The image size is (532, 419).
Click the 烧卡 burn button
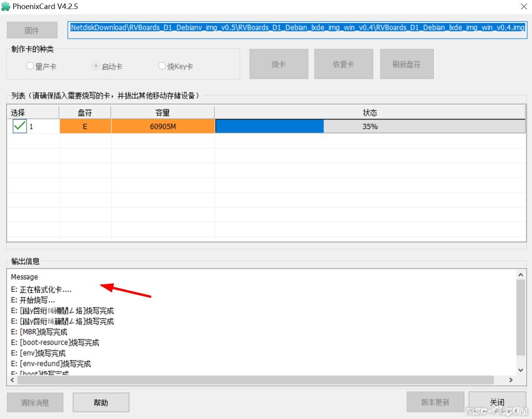pyautogui.click(x=279, y=64)
